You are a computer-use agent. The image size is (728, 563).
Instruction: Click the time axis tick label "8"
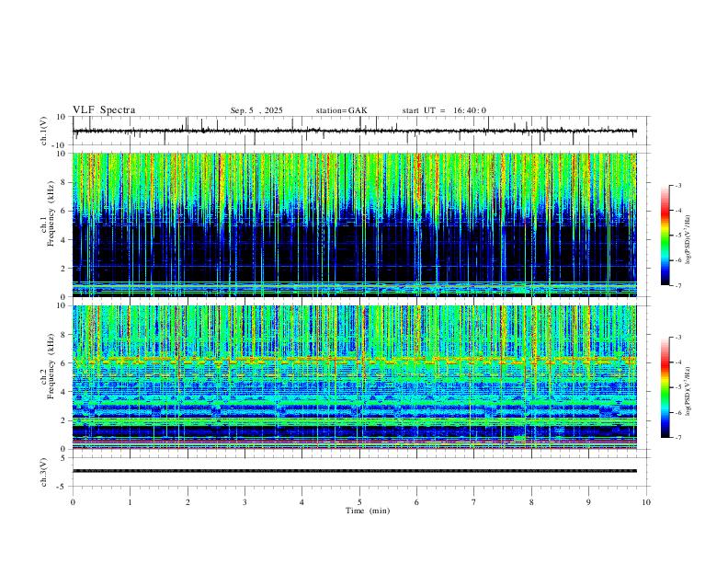click(531, 502)
